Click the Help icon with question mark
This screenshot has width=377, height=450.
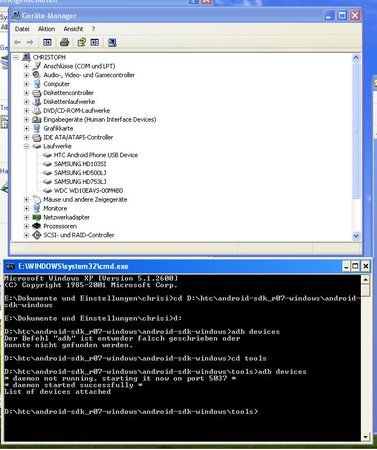pyautogui.click(x=81, y=42)
